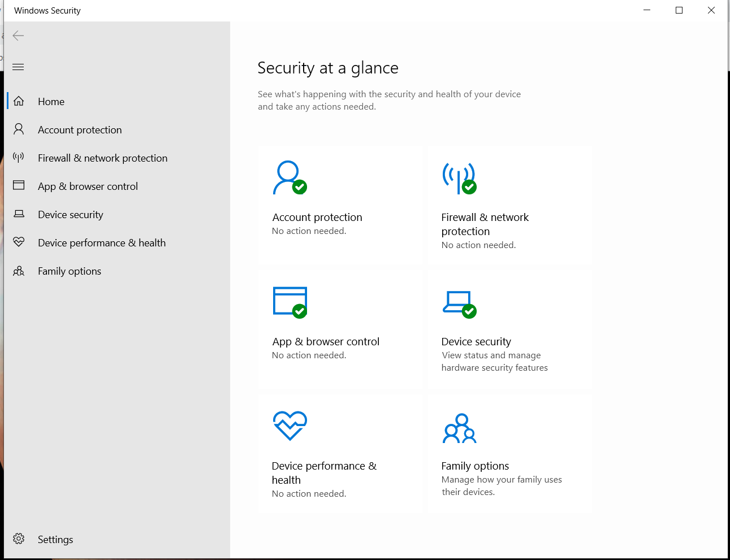Click the family icon beside Family options in sidebar
The width and height of the screenshot is (730, 560).
click(19, 271)
